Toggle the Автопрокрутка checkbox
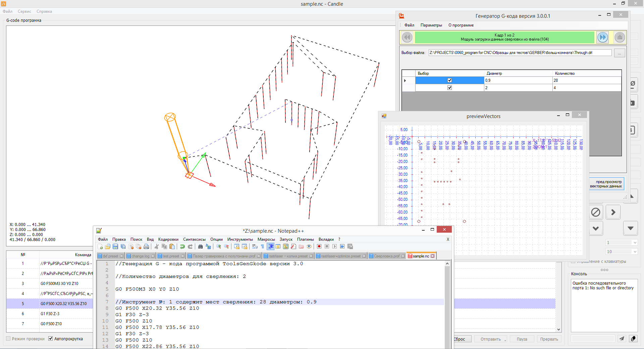644x349 pixels. [51, 339]
